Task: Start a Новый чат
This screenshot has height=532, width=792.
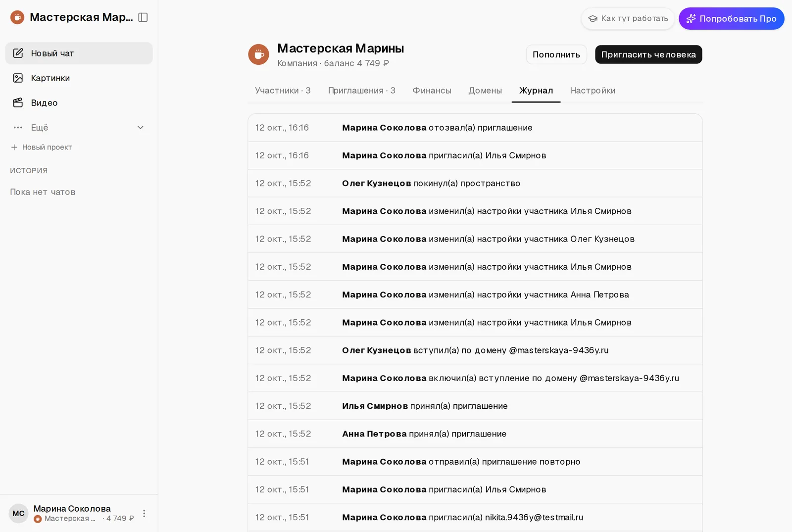Action: pyautogui.click(x=79, y=53)
